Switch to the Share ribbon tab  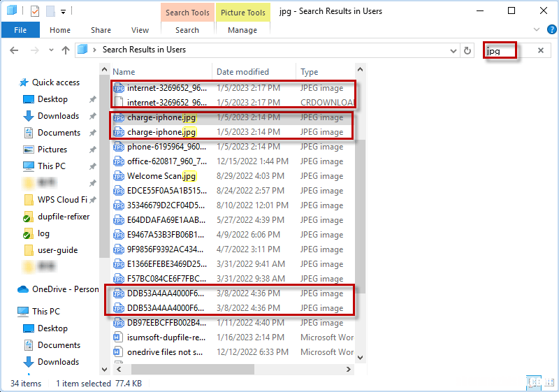101,30
